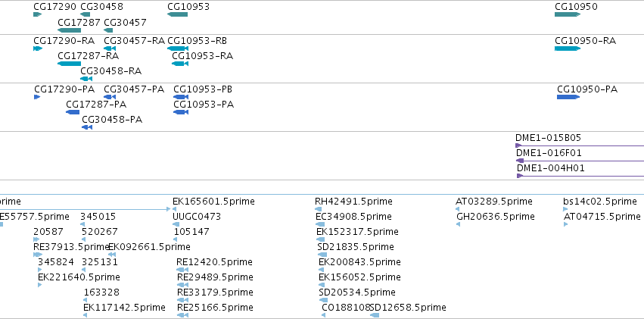Select the DME1-004H01 feature line
The image size is (644, 319).
coord(580,176)
